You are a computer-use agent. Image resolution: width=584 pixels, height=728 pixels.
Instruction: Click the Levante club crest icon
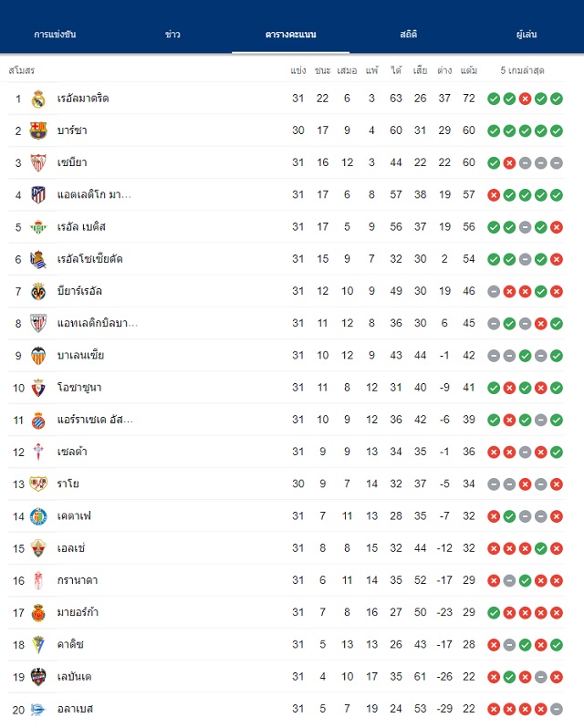(x=38, y=677)
